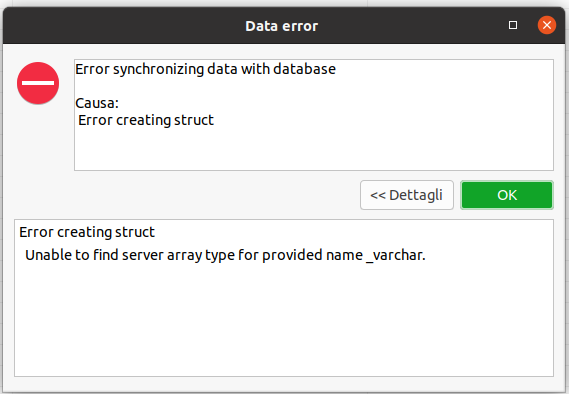Viewport: 569px width, 394px height.
Task: Click the word 'database' in the message
Action: tap(304, 69)
